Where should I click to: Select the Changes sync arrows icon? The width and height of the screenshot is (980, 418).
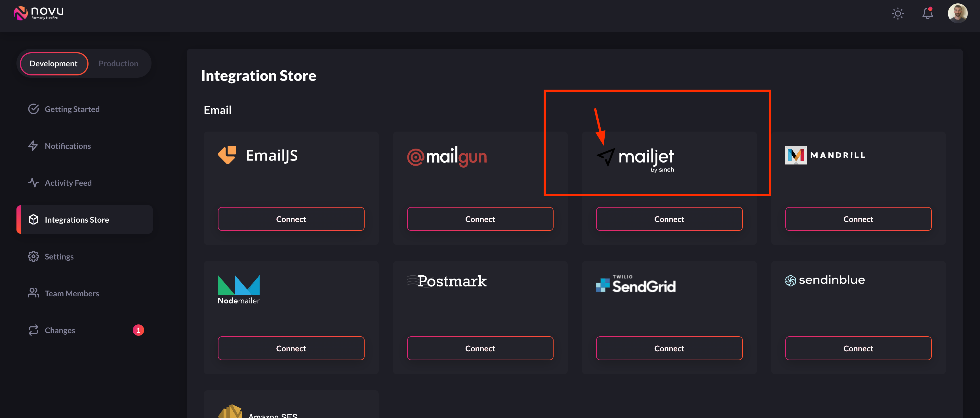[33, 330]
